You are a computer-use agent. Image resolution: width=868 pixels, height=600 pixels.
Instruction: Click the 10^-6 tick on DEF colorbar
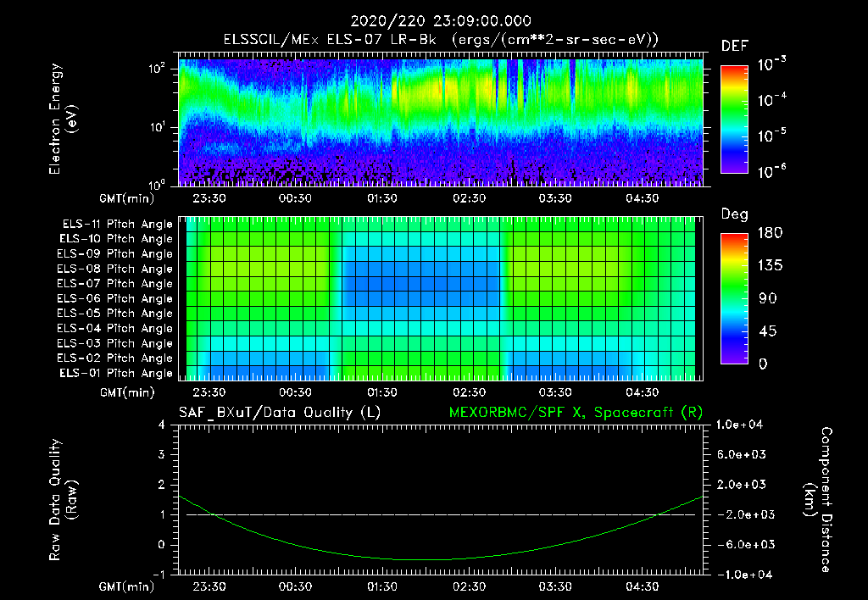[x=771, y=172]
